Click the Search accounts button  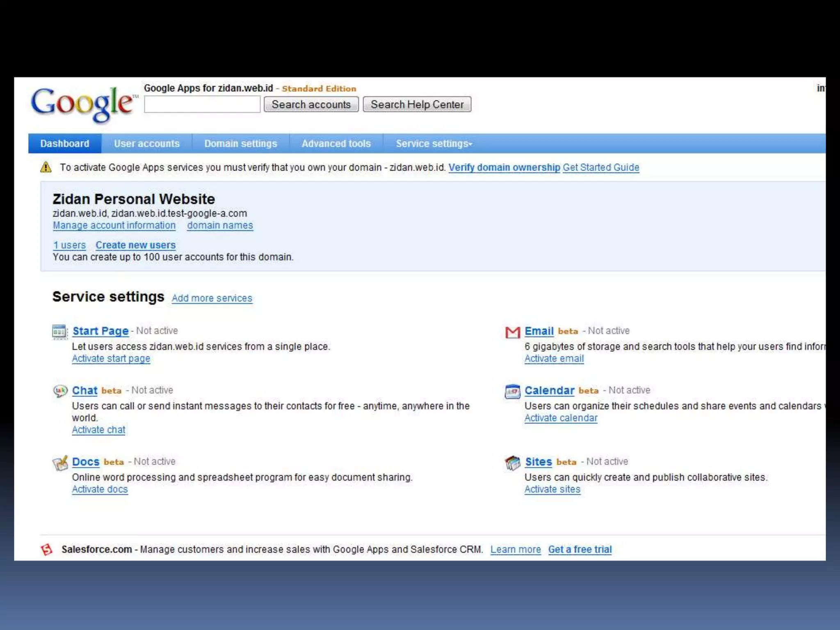click(x=311, y=104)
